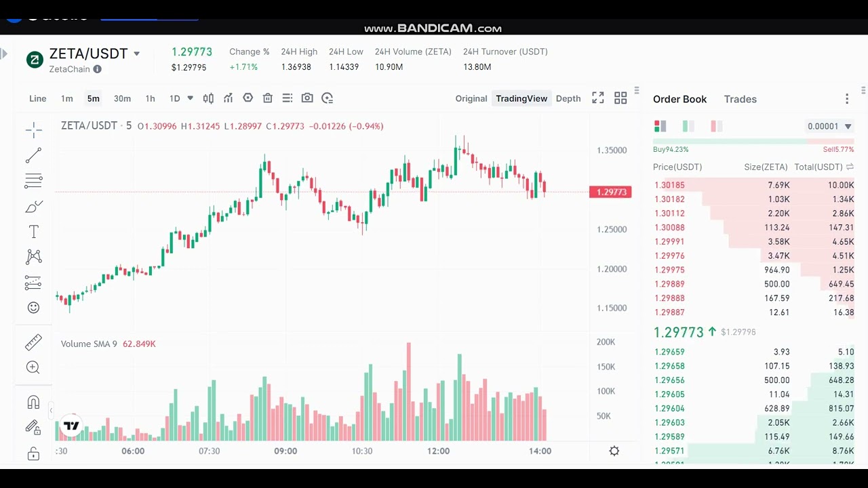Click the 1.29773 last price in order book
Viewport: 868px width, 488px height.
[x=678, y=332]
